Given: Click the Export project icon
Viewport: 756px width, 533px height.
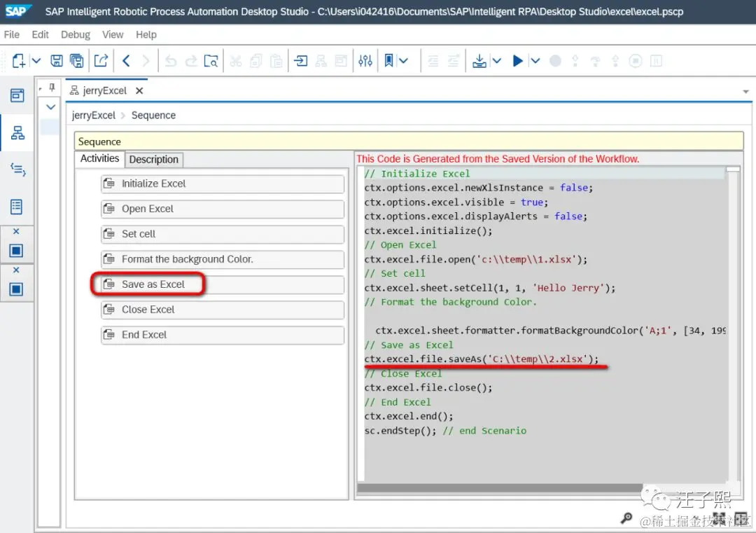Looking at the screenshot, I should (101, 61).
